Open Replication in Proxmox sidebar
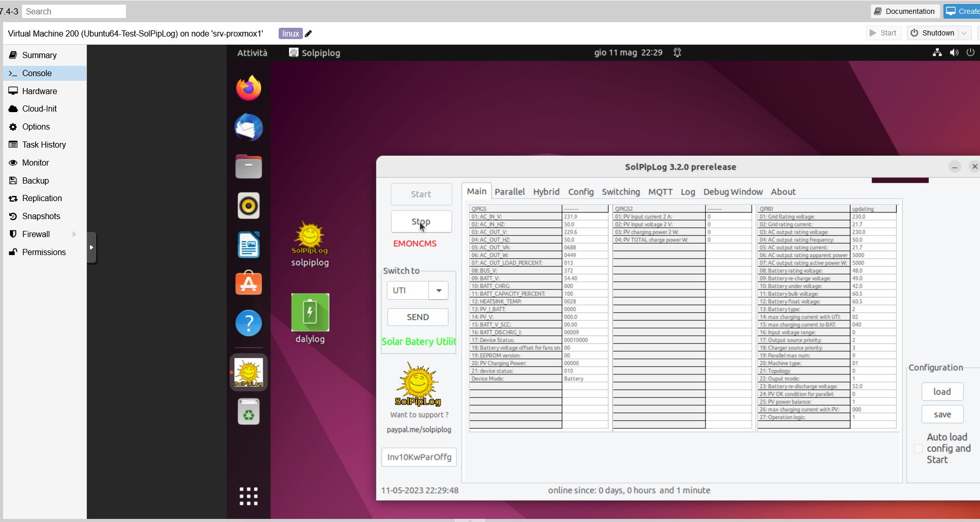The width and height of the screenshot is (980, 522). (x=45, y=198)
